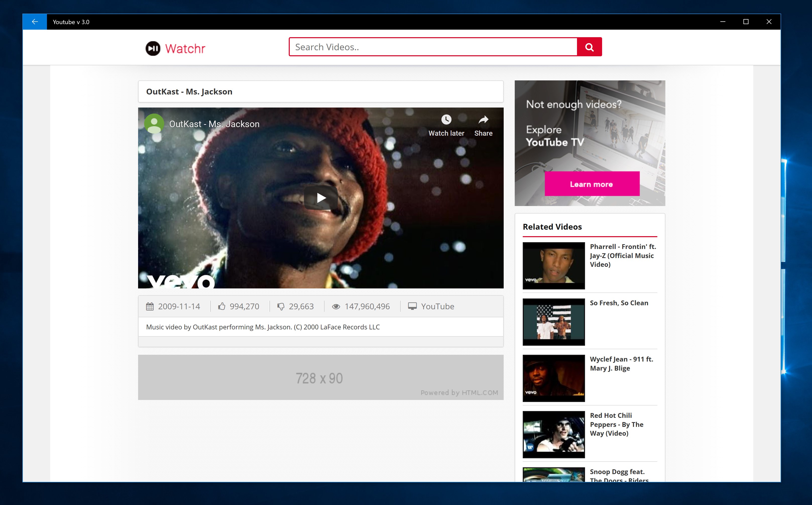
Task: Click the Search Videos input field
Action: coord(433,47)
